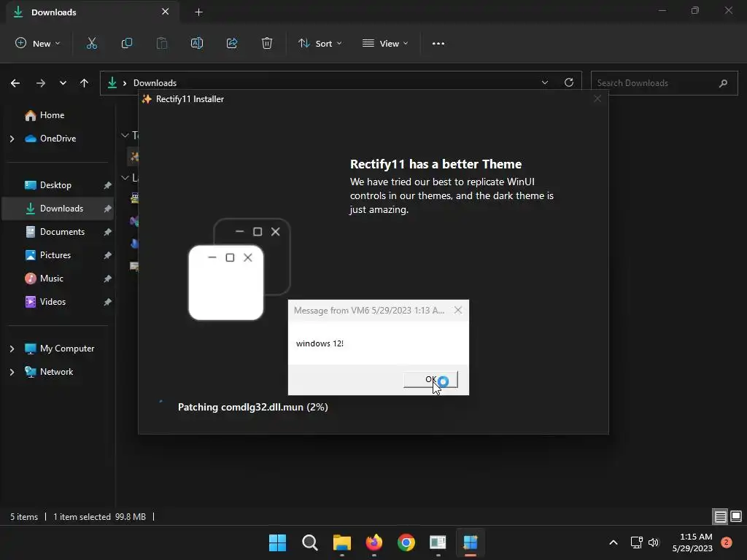Switch to large thumbnails view in status bar
The width and height of the screenshot is (747, 560).
(x=736, y=516)
